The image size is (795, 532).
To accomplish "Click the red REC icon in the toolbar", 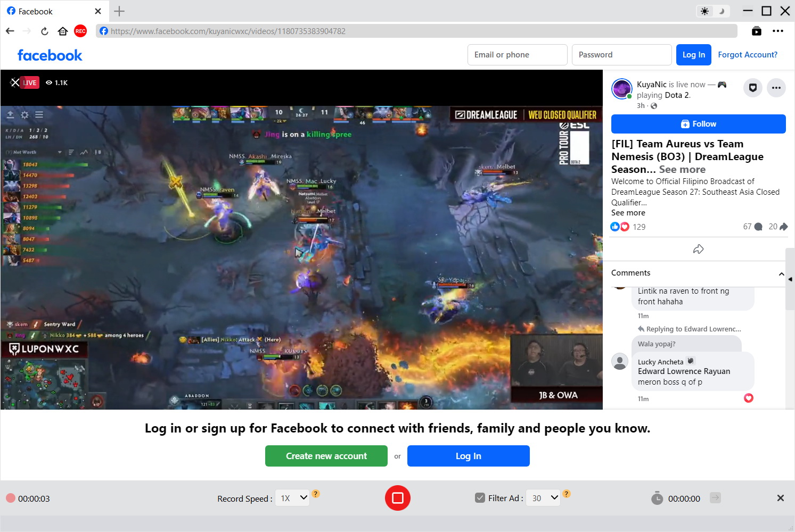I will click(x=80, y=31).
